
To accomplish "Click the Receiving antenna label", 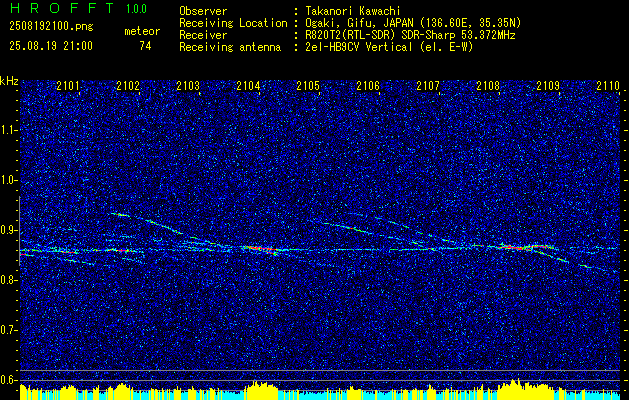I will [x=230, y=47].
